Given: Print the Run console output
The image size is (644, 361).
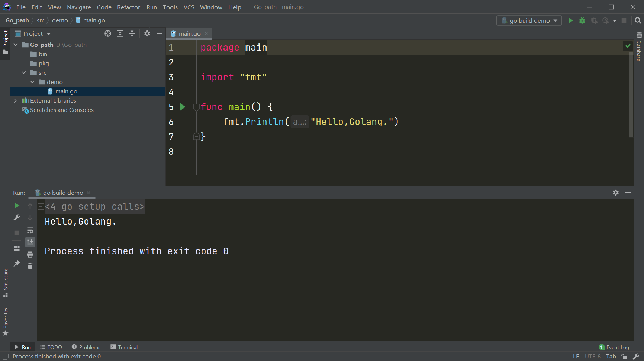Looking at the screenshot, I should point(30,254).
